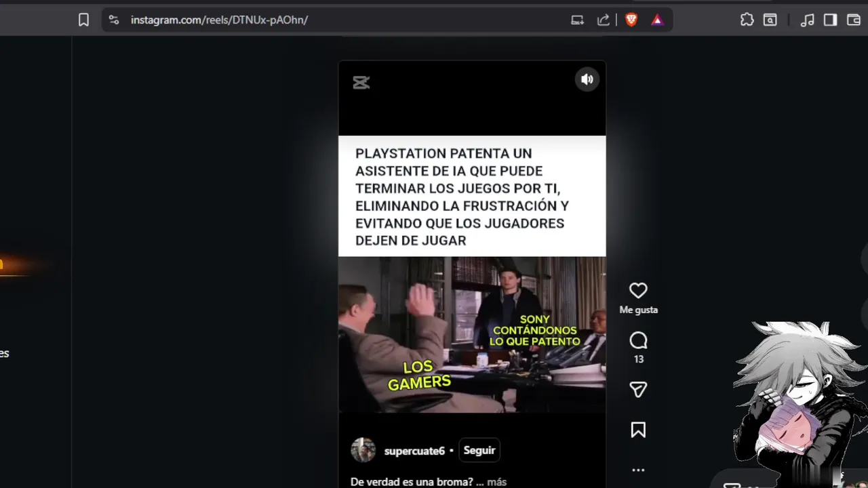Expand the caption with más
This screenshot has height=488, width=868.
(496, 482)
